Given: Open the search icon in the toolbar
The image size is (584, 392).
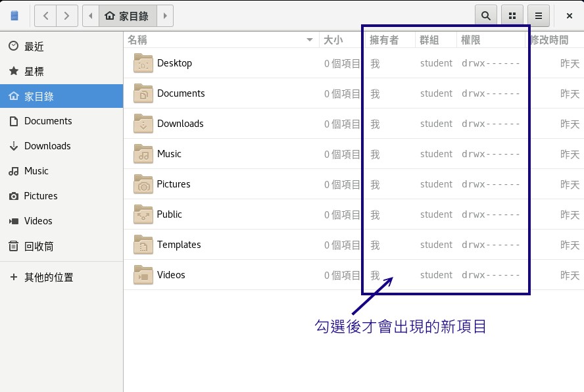Looking at the screenshot, I should tap(487, 15).
